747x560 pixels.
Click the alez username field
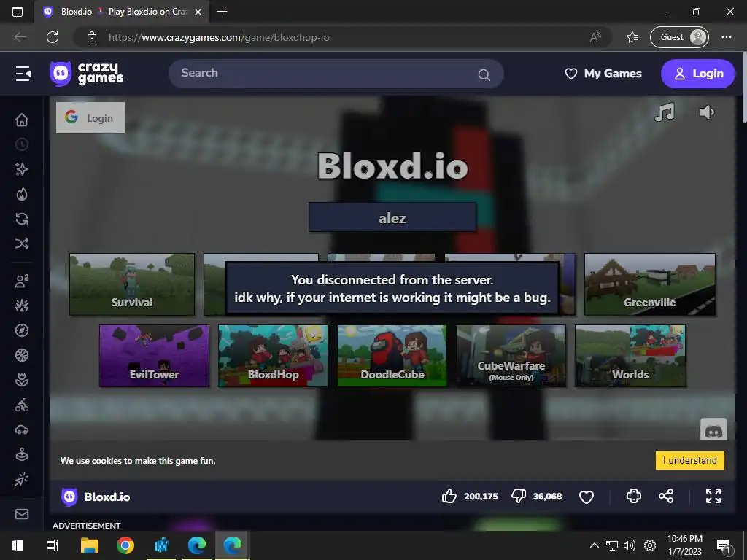(x=392, y=217)
